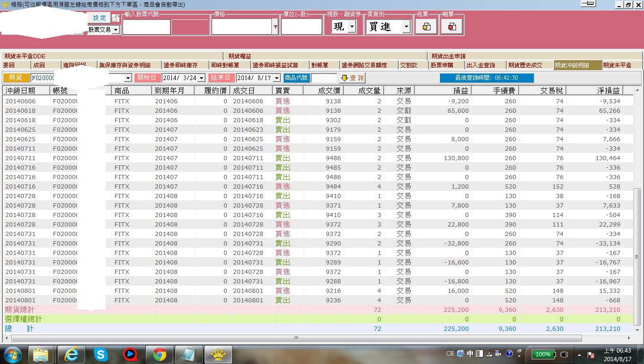Switch to the 成回 tab
This screenshot has height=364, width=644.
45,65
